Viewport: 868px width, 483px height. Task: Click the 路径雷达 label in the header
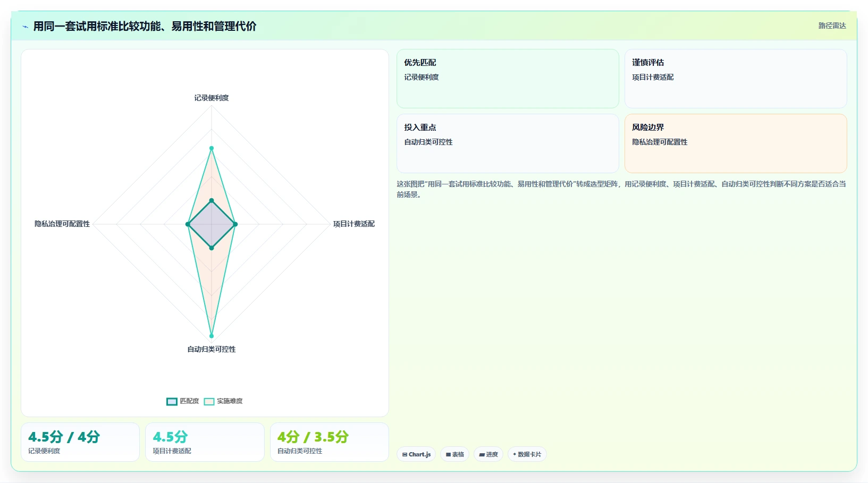click(832, 26)
